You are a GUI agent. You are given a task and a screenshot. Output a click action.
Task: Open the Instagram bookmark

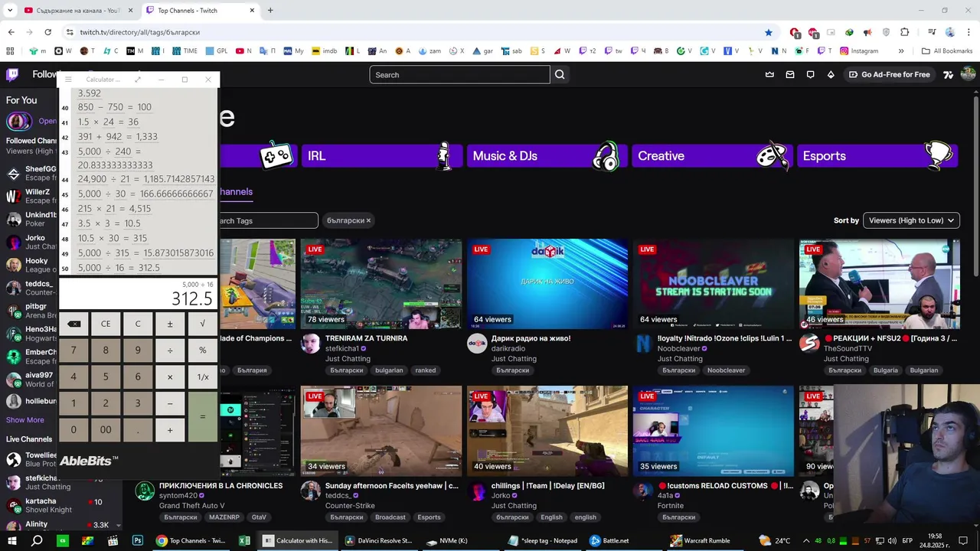pos(859,51)
